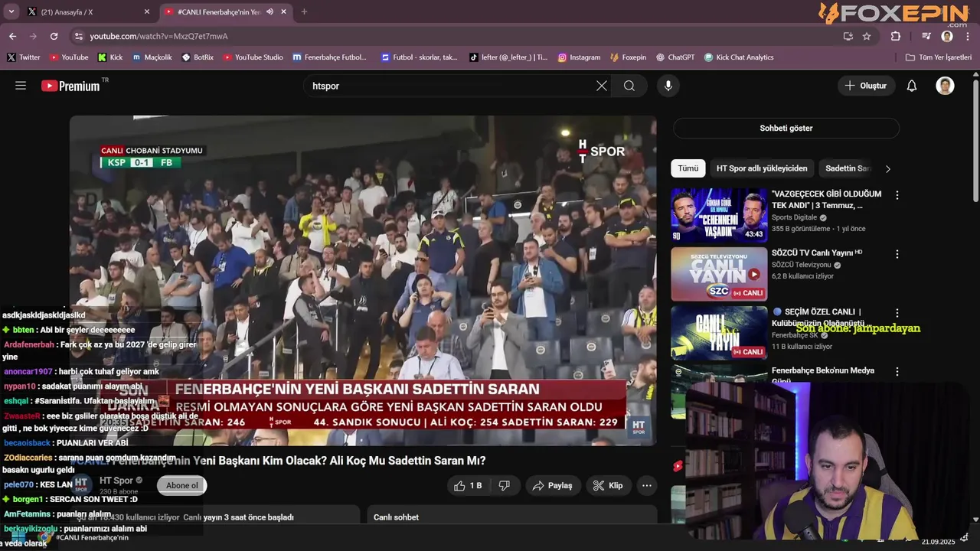Image resolution: width=980 pixels, height=551 pixels.
Task: Select the youtube.com URL in address bar
Action: click(x=158, y=36)
